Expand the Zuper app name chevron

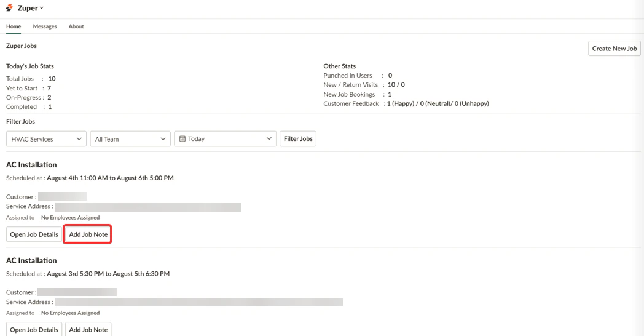point(42,8)
